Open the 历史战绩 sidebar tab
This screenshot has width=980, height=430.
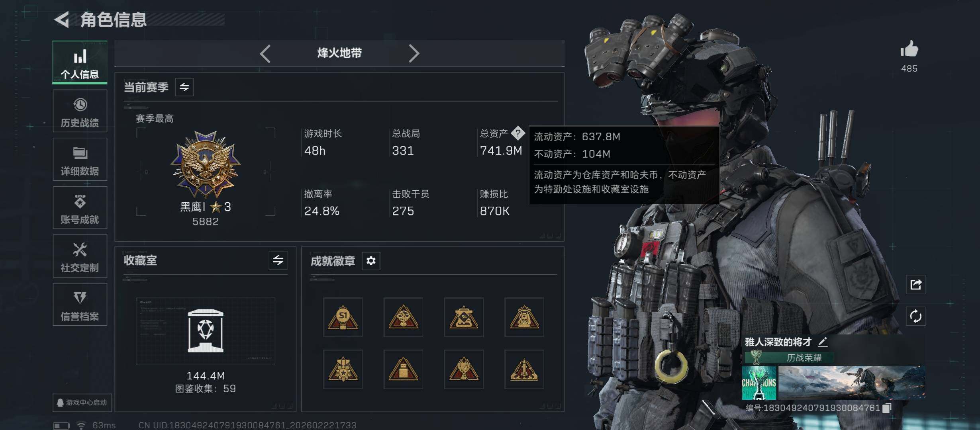pos(80,111)
